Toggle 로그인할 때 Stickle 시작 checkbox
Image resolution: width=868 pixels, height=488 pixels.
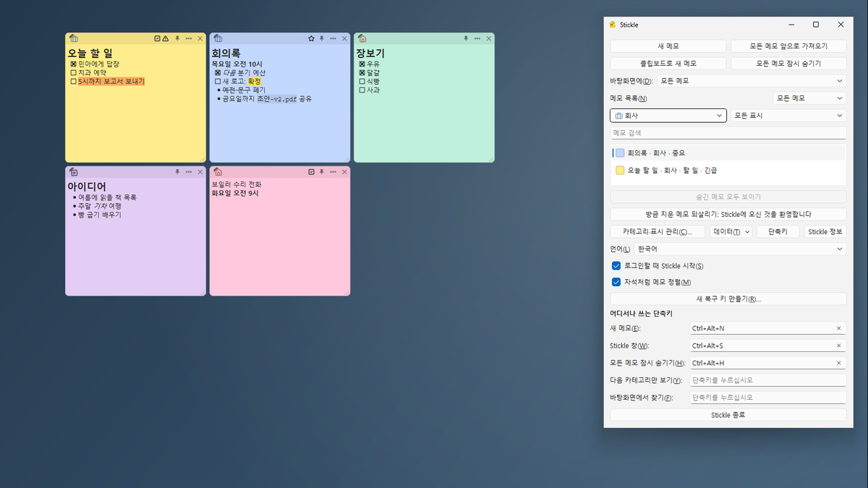pos(616,266)
